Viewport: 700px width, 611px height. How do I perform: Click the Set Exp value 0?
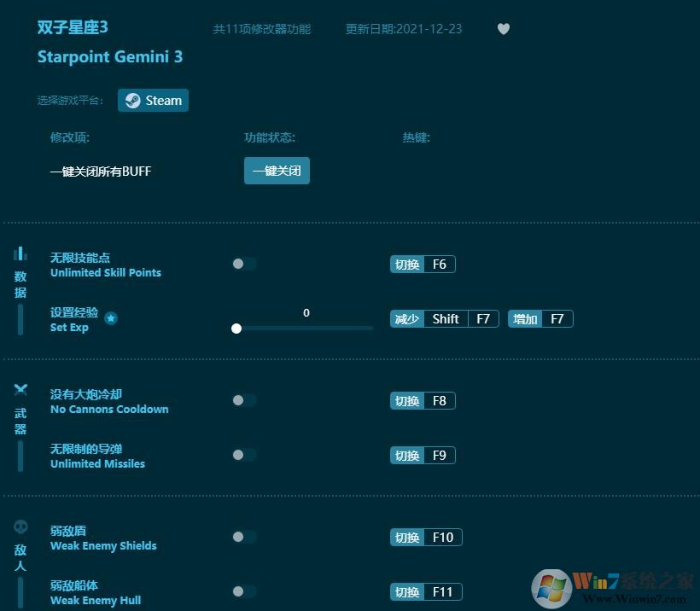[306, 313]
